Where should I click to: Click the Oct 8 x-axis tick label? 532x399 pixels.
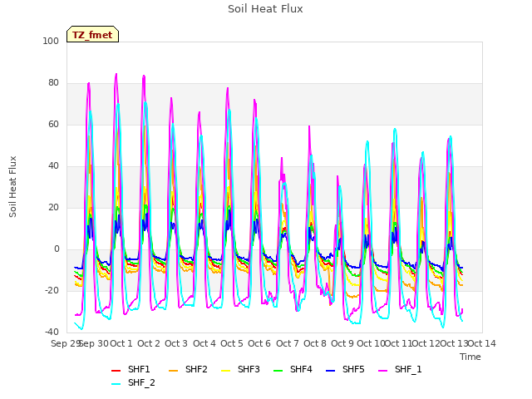pos(315,343)
